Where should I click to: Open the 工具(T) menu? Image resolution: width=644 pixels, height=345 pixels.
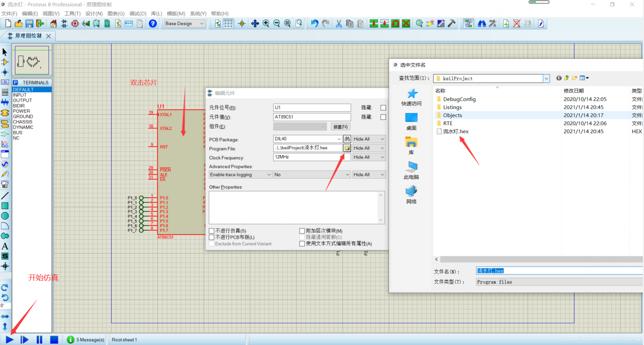coord(72,13)
